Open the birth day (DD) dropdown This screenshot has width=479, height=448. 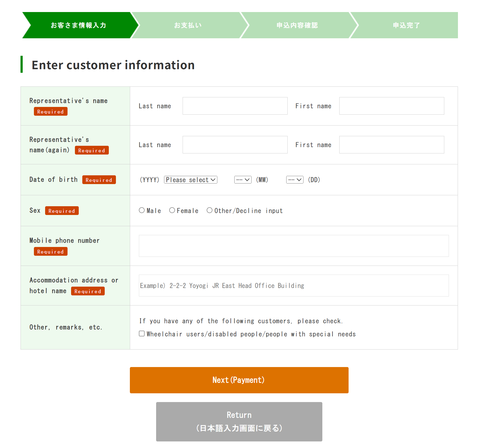click(x=294, y=180)
